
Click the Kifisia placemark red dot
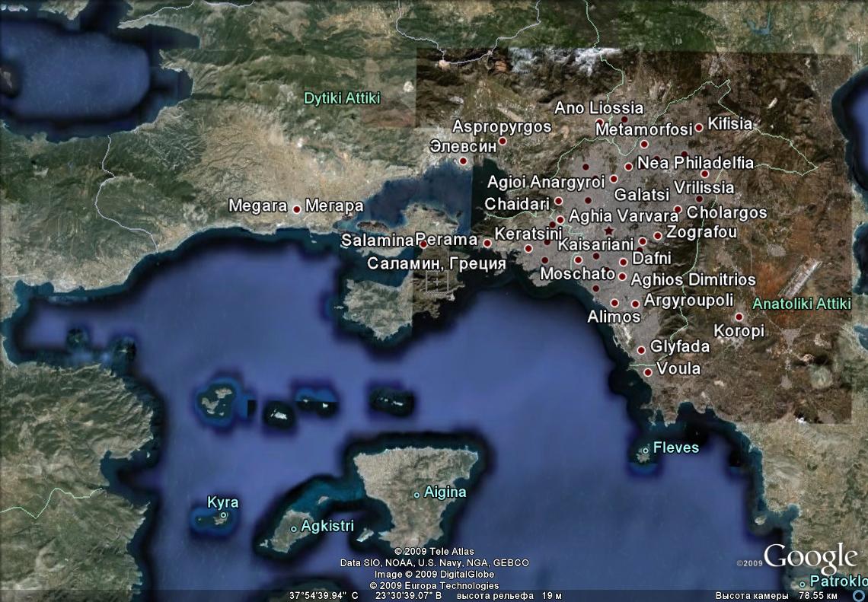(699, 127)
